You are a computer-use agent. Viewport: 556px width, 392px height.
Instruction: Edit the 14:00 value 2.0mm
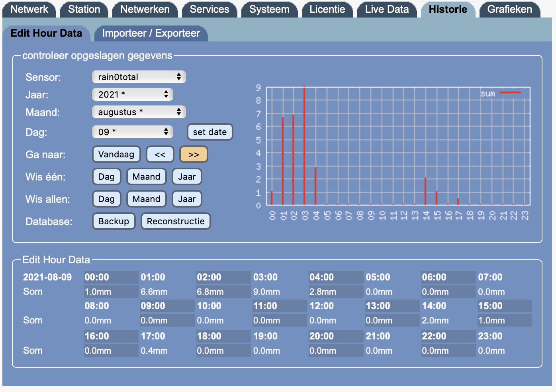tap(448, 320)
